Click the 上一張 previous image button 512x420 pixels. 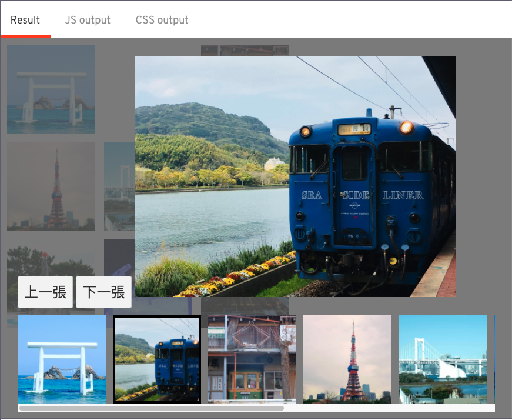pos(45,292)
